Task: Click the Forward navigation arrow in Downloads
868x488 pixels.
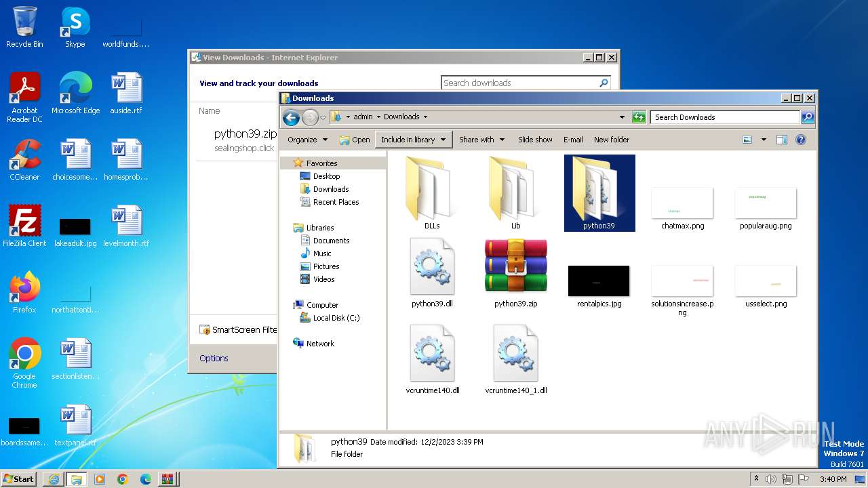Action: pos(310,117)
